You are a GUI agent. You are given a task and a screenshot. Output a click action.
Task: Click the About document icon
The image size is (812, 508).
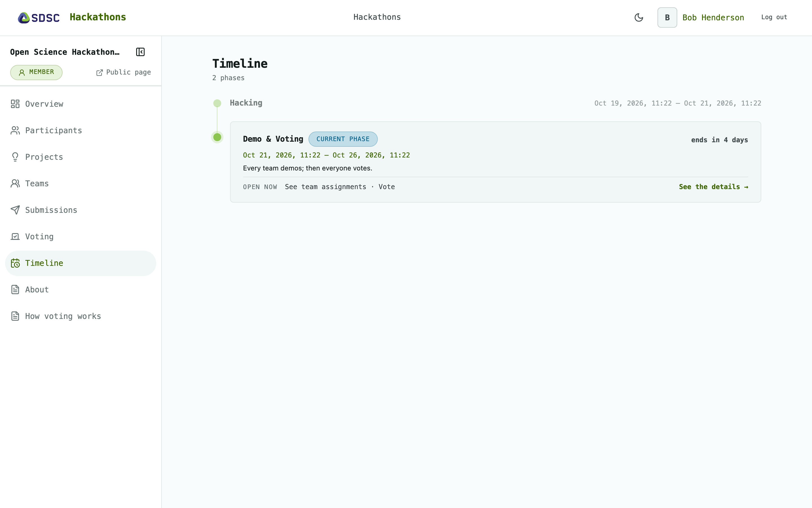(x=15, y=290)
